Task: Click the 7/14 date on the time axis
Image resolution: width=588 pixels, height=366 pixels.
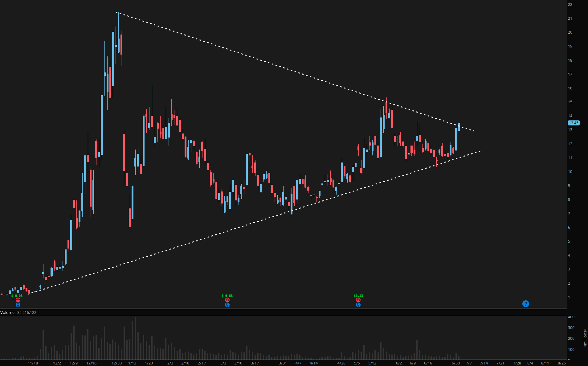Action: (484, 363)
